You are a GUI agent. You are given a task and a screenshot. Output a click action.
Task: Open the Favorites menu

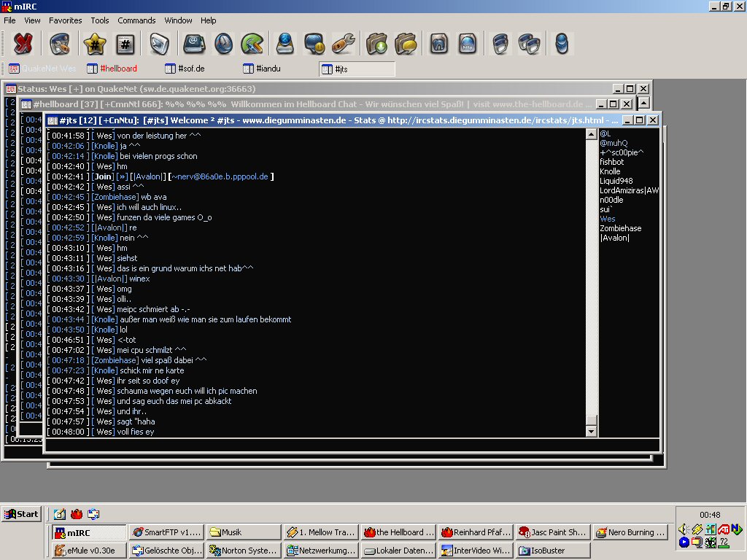pos(66,20)
